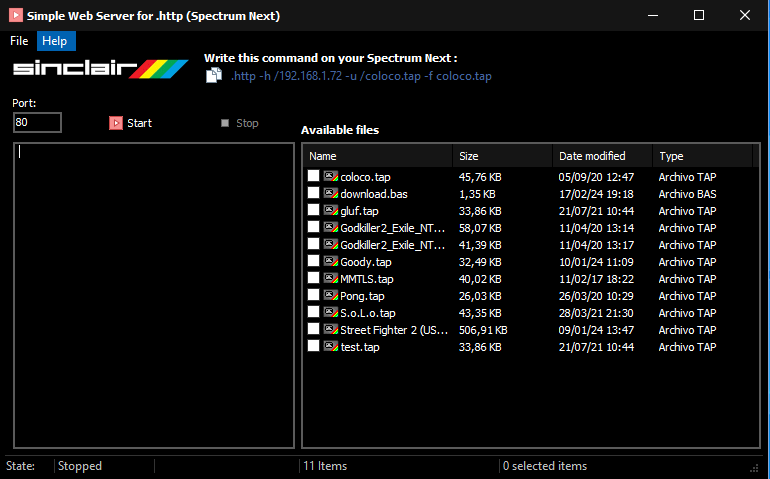
Task: Click the .http command link text
Action: click(361, 76)
